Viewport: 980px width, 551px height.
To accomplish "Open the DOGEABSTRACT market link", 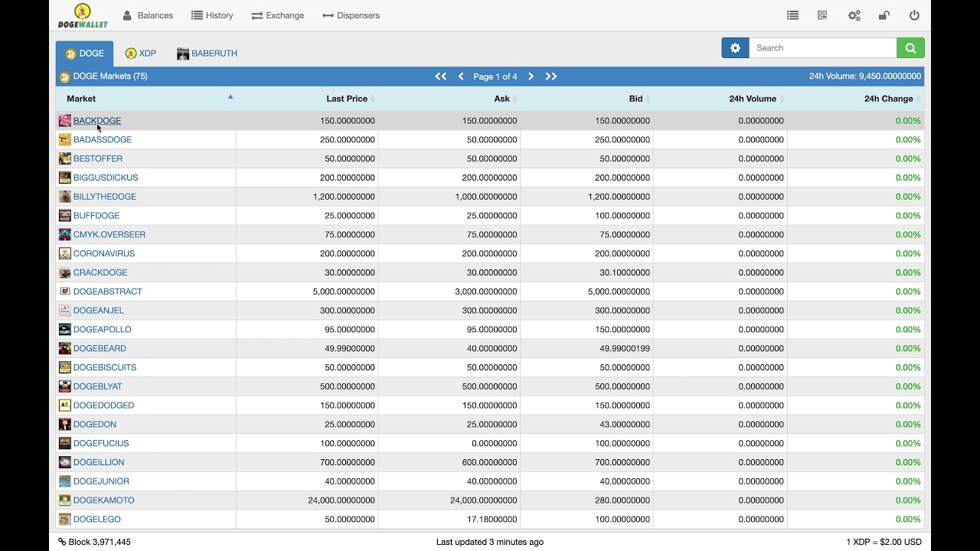I will 108,292.
